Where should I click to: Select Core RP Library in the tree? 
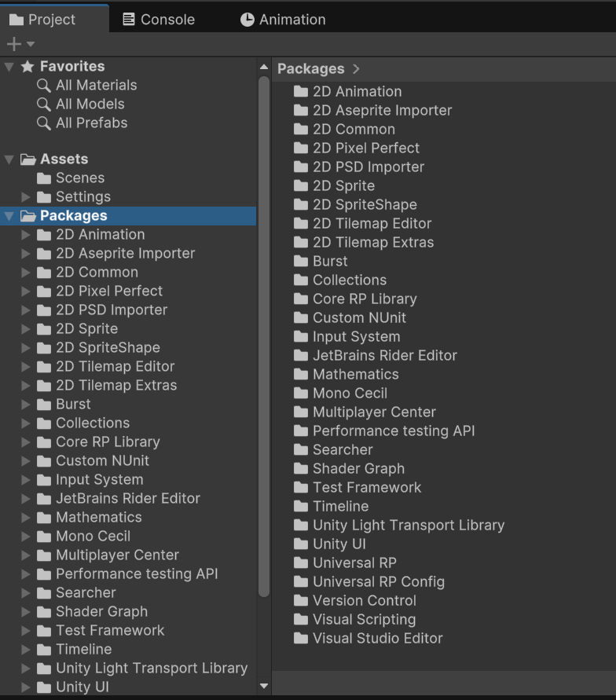(128, 442)
